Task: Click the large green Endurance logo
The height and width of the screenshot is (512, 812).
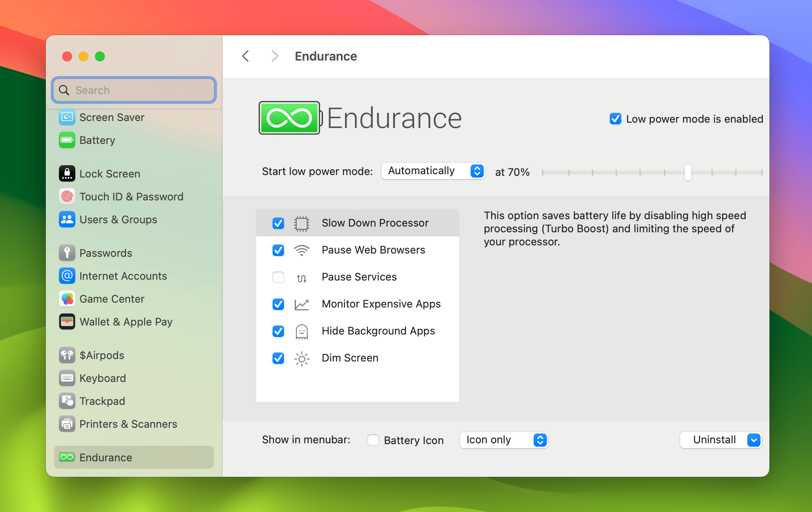Action: (290, 118)
